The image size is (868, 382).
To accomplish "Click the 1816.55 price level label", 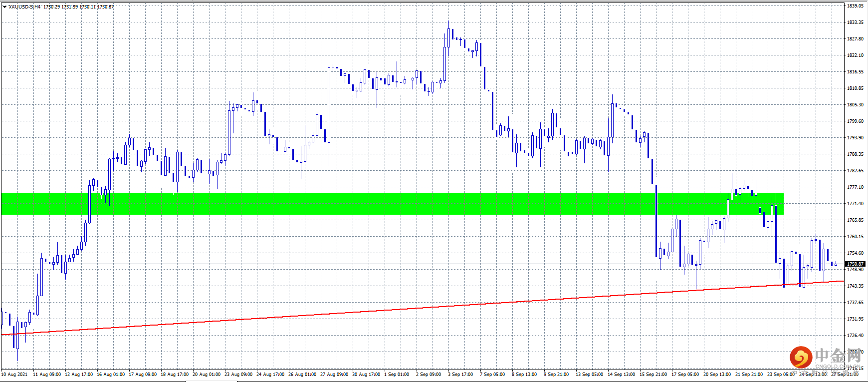I will coord(855,72).
